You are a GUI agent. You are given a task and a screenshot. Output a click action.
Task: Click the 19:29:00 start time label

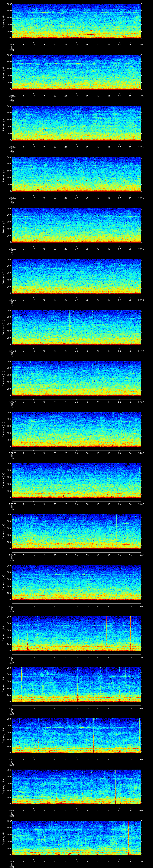click(12, 810)
